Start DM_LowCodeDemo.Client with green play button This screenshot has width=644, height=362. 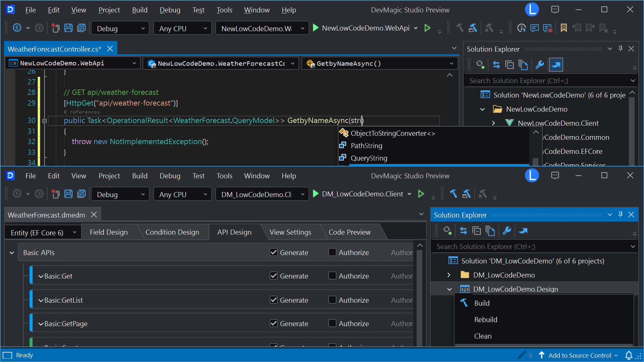[x=316, y=194]
